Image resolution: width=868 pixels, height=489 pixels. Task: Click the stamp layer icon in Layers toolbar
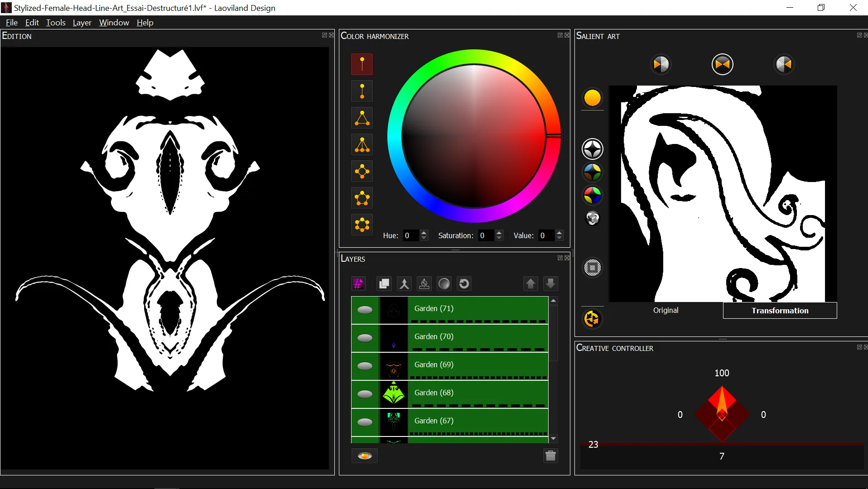tap(424, 284)
